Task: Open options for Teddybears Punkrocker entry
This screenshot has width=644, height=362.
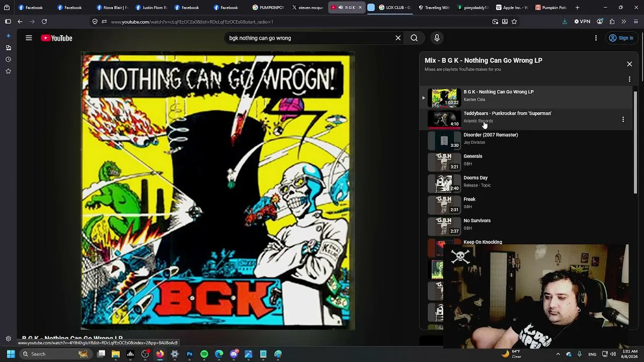Action: tap(623, 119)
